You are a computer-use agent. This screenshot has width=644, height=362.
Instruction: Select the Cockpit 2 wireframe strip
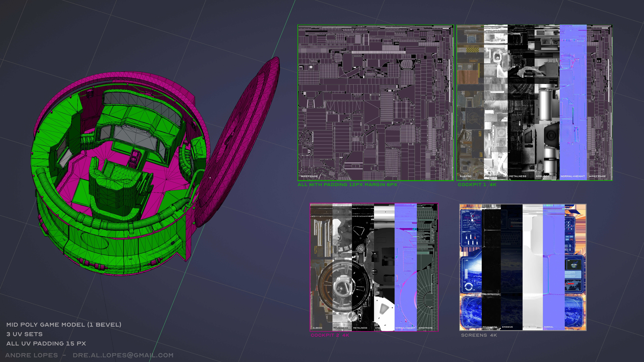click(x=427, y=267)
